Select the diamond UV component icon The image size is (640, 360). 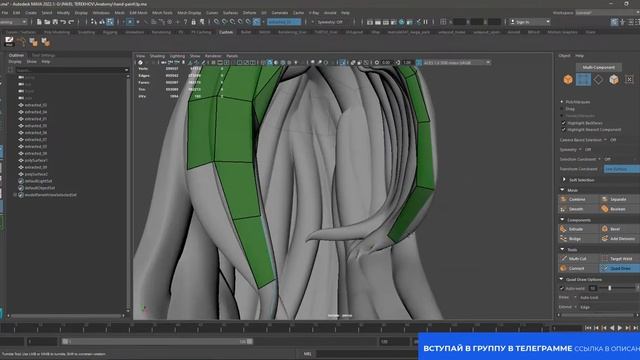point(598,80)
